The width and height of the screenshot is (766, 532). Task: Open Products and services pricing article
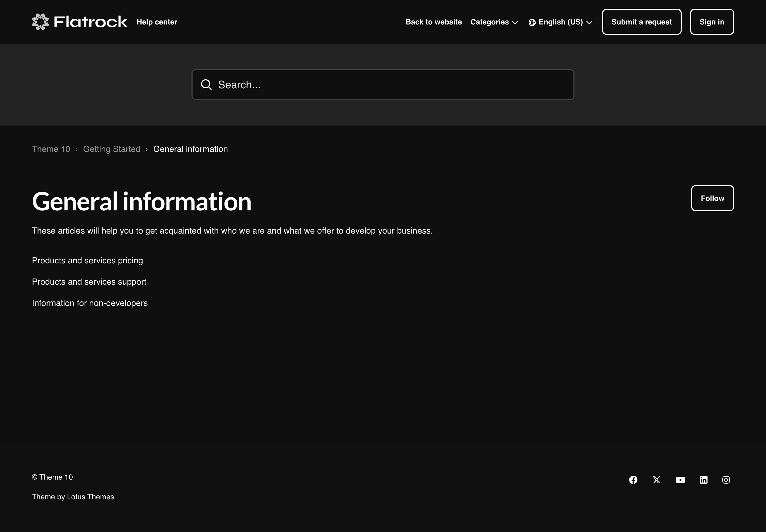click(x=87, y=260)
